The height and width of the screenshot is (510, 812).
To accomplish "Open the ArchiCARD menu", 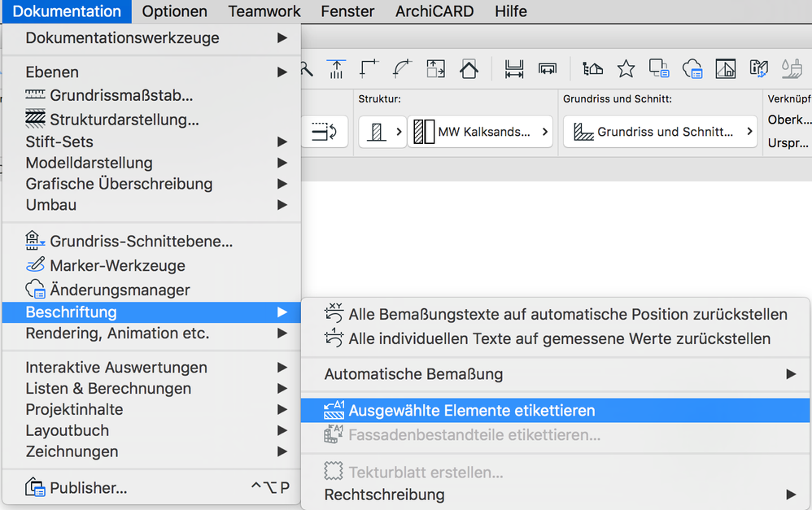I will 434,11.
